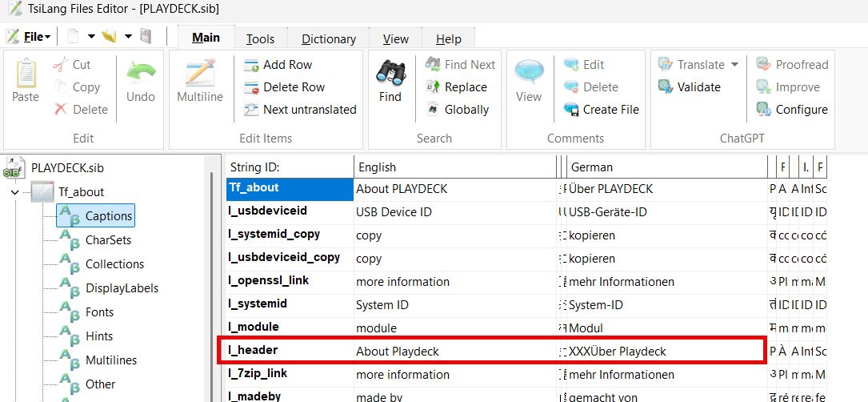Switch to the Dictionary tab

[x=328, y=38]
